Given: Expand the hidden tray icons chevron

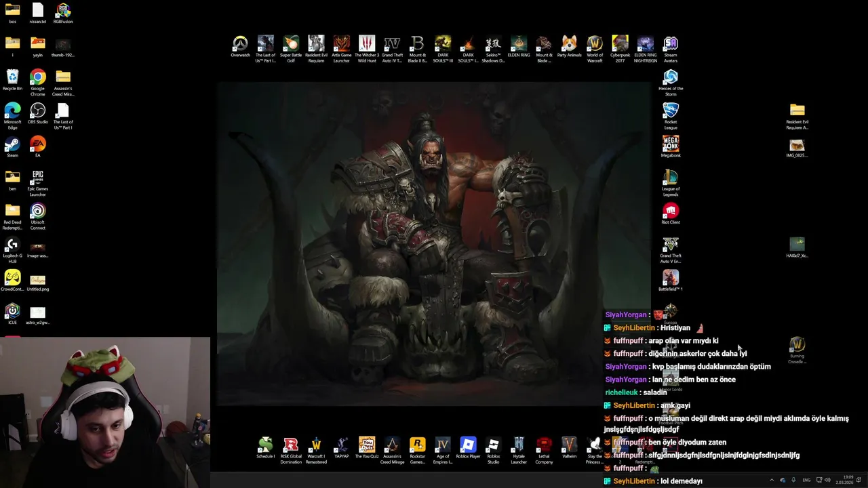Looking at the screenshot, I should (x=771, y=480).
